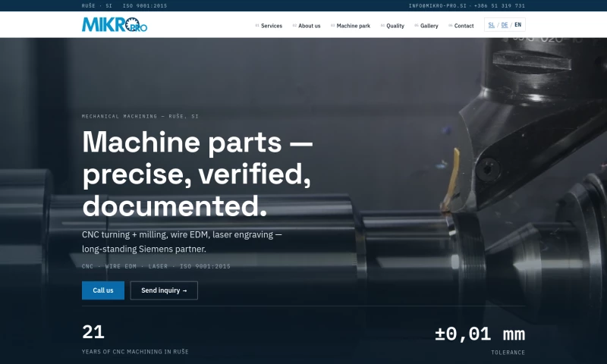Click the 'MECHANICAL MACHINING — RUŠE, SI' label
Viewport: 607px width, 364px height.
pos(140,116)
